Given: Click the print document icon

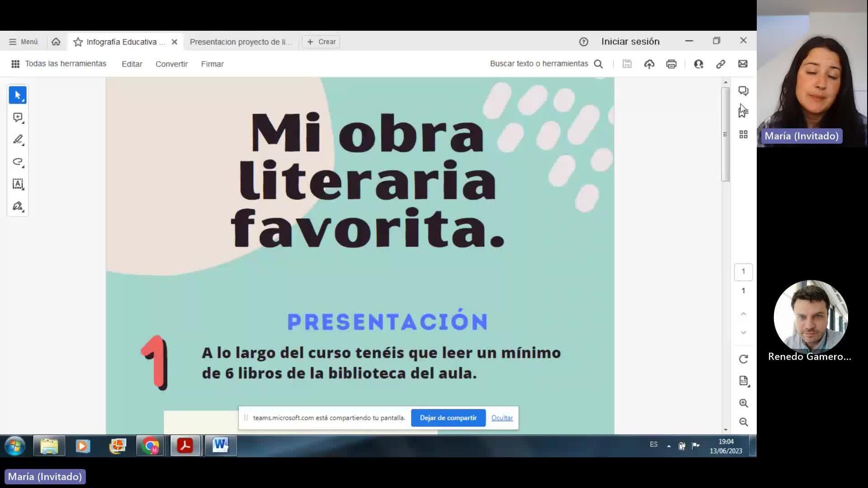Looking at the screenshot, I should click(671, 64).
